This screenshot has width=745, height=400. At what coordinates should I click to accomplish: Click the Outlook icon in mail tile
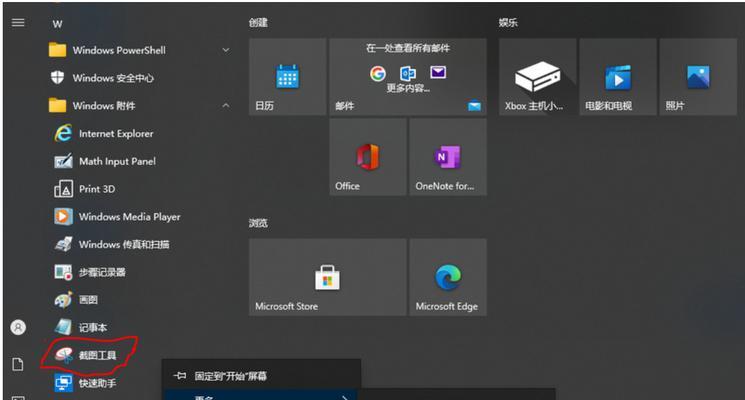408,73
